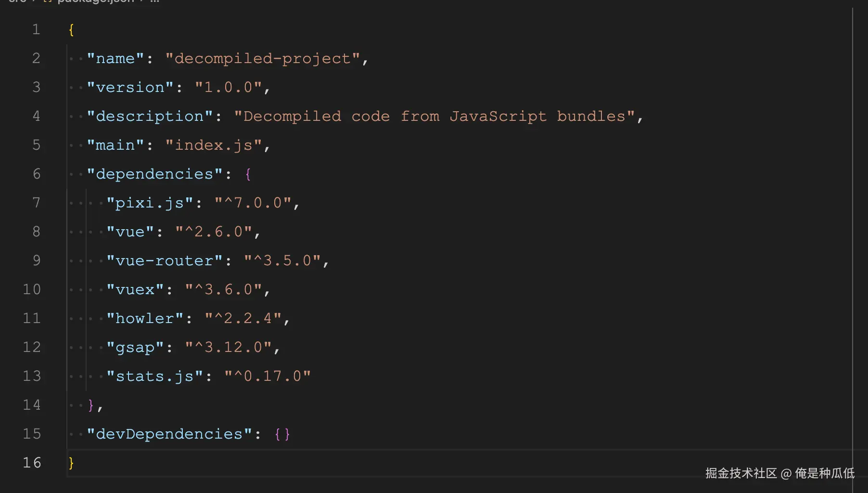The width and height of the screenshot is (868, 493).
Task: Click the "version" key
Action: [x=130, y=88]
